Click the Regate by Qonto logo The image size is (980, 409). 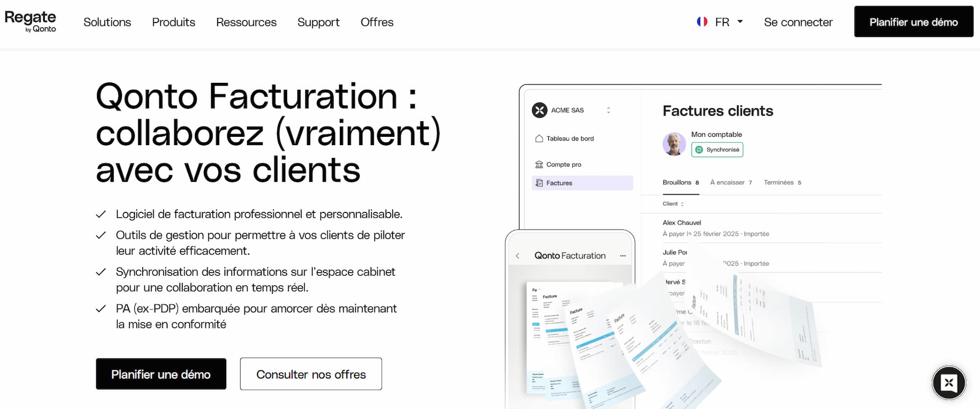[x=30, y=22]
